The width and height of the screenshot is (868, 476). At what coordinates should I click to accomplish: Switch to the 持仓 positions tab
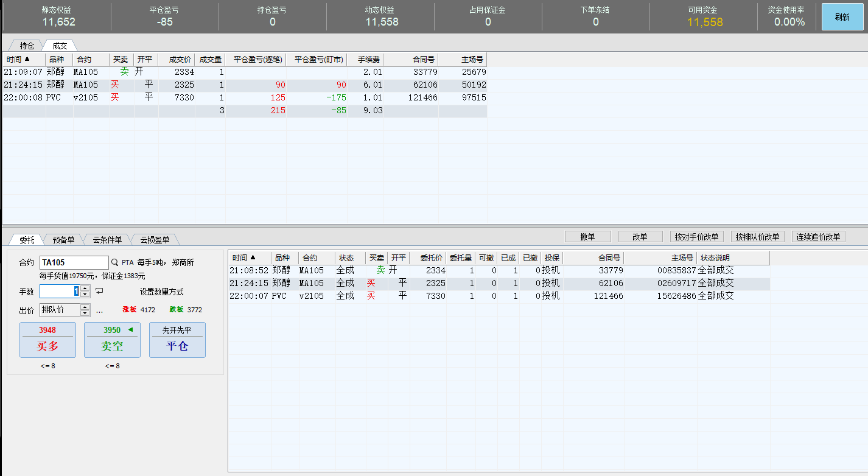click(x=27, y=46)
